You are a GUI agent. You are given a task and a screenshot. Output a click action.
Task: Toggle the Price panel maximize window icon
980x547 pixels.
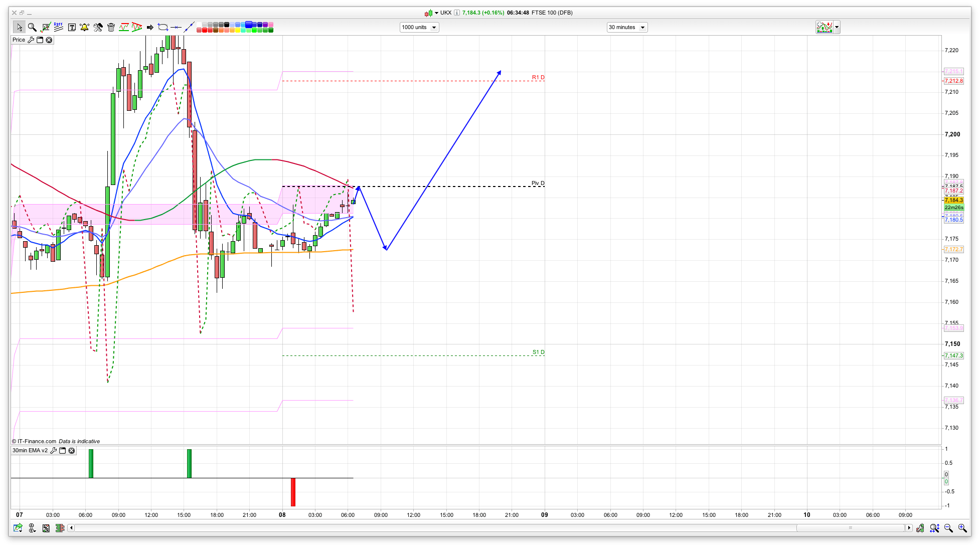click(40, 40)
